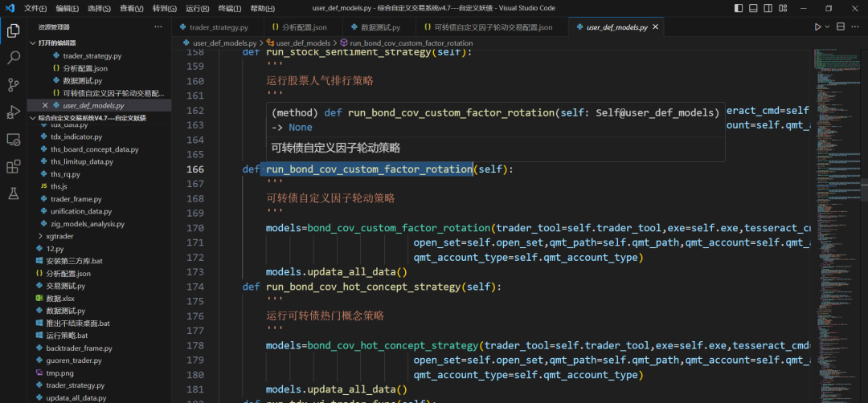Open the Remote Explorer view
868x403 pixels.
(14, 140)
